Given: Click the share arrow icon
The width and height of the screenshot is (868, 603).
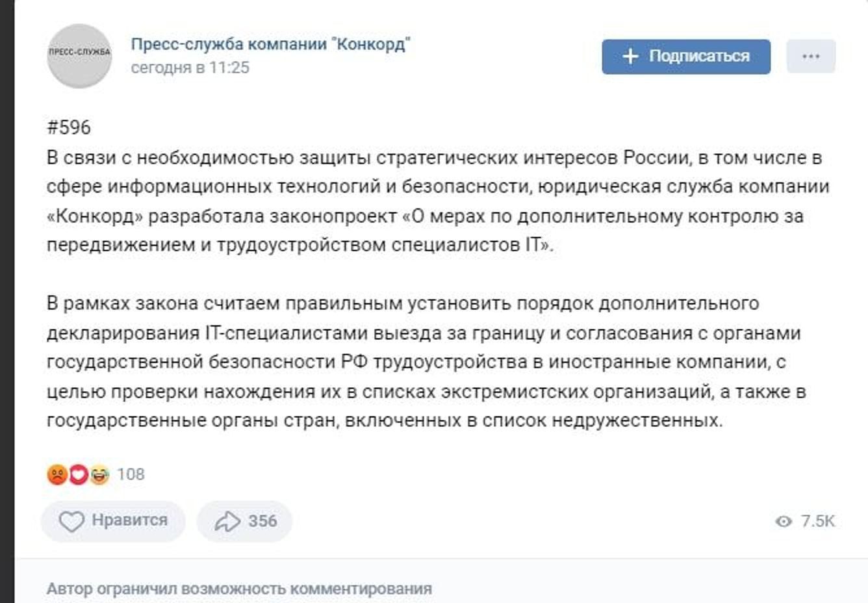Looking at the screenshot, I should tap(227, 521).
